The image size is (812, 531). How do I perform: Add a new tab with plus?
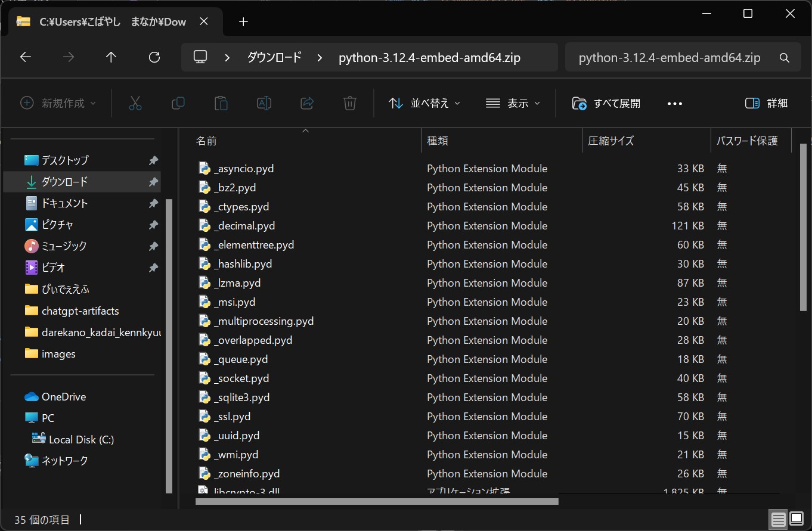tap(243, 22)
